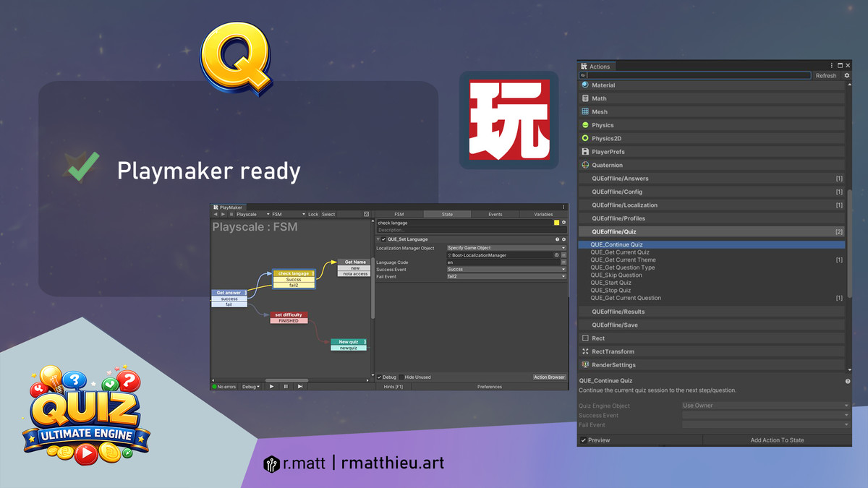
Task: Go to previous FSM with back arrow
Action: pyautogui.click(x=215, y=214)
